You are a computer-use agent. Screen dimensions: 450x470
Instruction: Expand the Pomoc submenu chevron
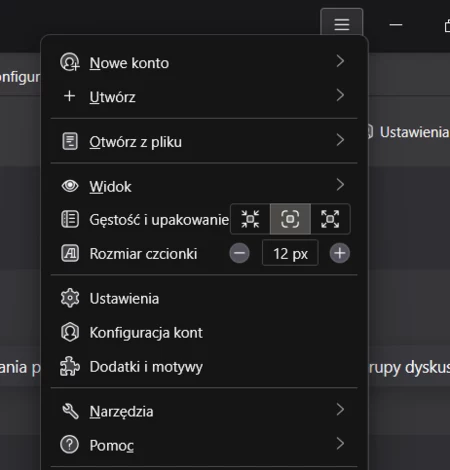coord(340,444)
